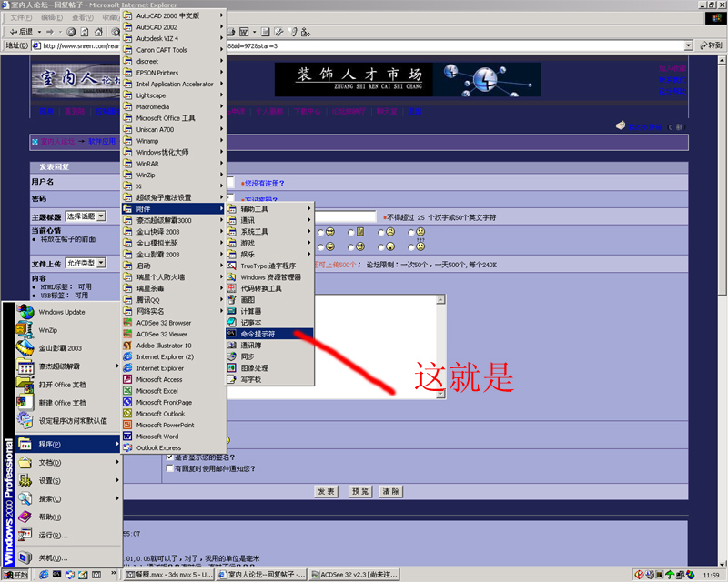
Task: Expand the 搜索(C) Search submenu
Action: 68,499
